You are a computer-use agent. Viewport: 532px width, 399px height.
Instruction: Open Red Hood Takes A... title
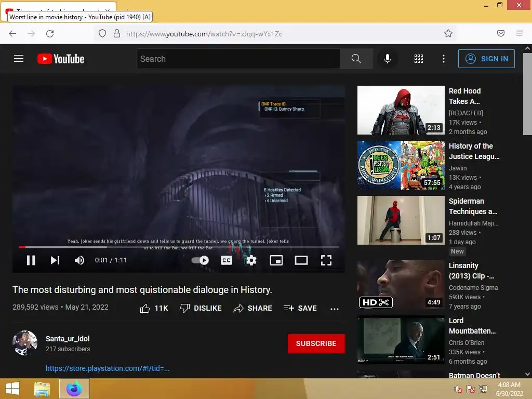(465, 96)
